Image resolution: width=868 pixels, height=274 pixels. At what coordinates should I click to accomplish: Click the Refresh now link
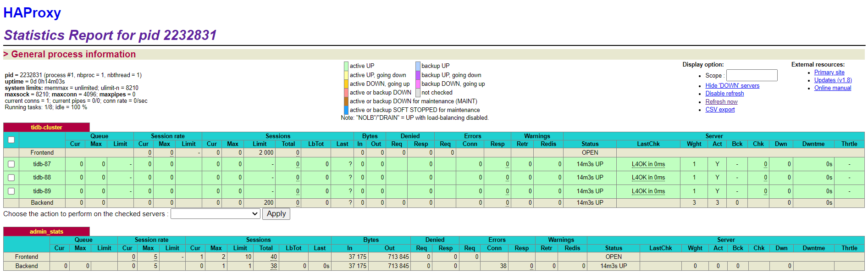click(721, 102)
